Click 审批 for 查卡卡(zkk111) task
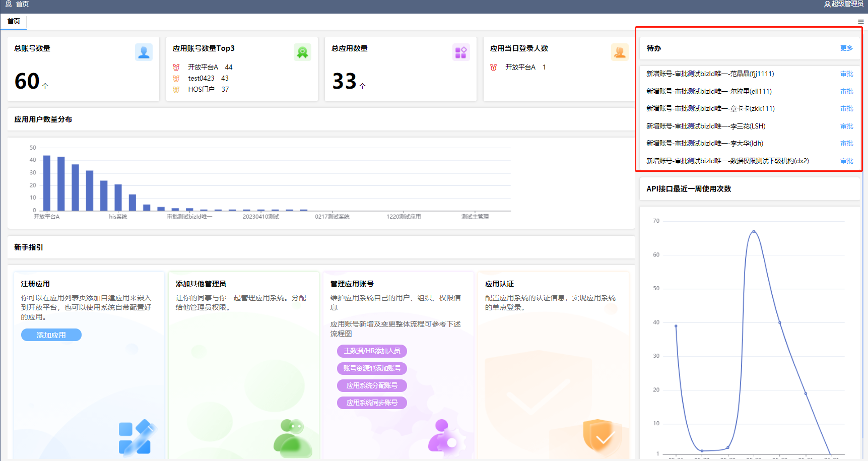 [x=847, y=109]
